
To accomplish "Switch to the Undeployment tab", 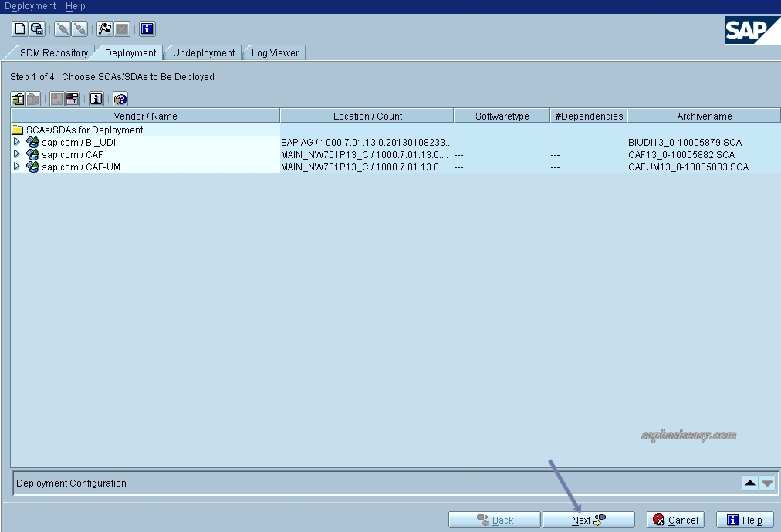I will [x=202, y=52].
